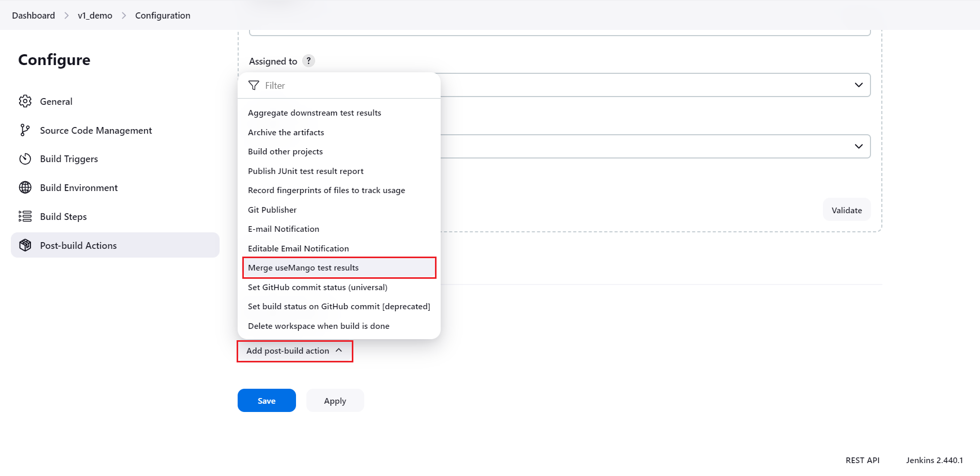Click the Validate button
980x476 pixels.
pos(847,210)
